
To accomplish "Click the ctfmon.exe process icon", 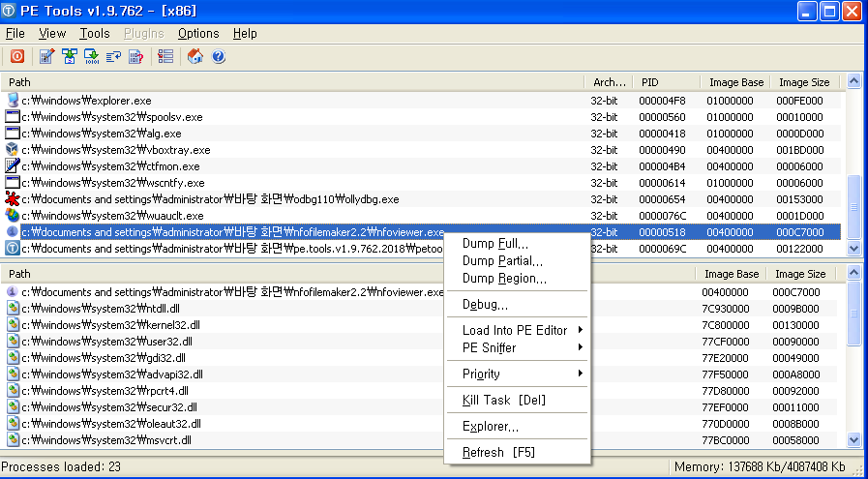I will pos(13,165).
